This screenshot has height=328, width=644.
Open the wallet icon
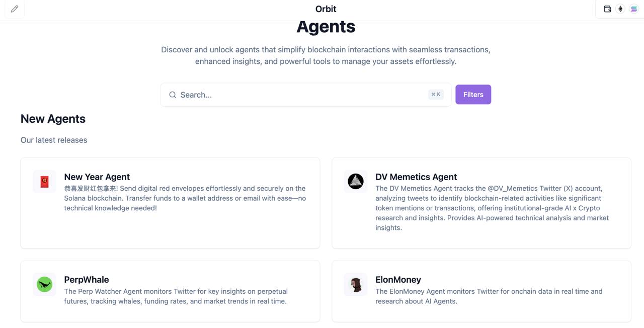point(607,9)
